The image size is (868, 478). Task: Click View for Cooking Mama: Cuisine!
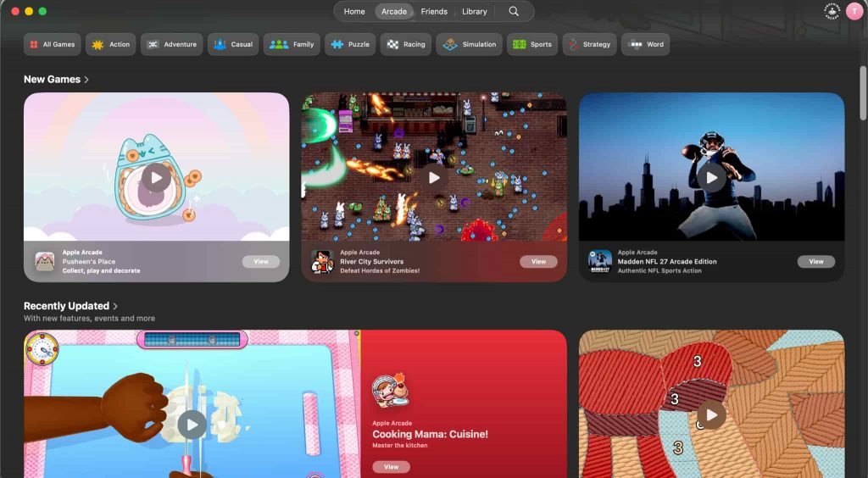392,467
